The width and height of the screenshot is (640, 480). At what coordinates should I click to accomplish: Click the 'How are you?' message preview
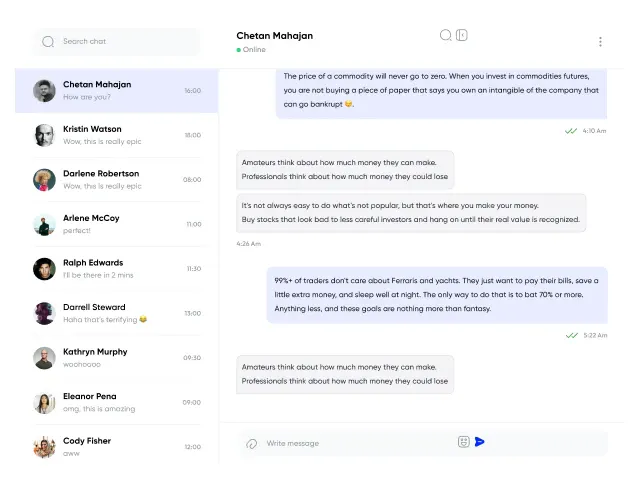(87, 97)
